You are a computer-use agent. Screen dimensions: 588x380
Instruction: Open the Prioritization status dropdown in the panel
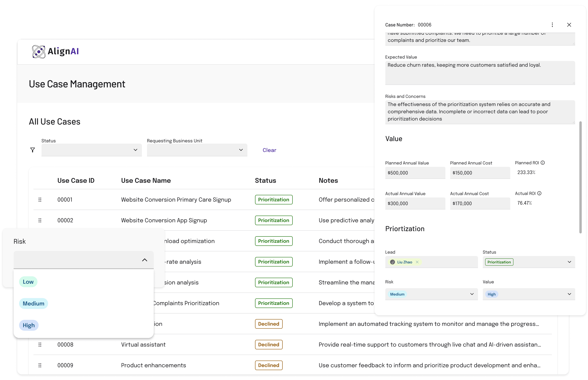[528, 262]
